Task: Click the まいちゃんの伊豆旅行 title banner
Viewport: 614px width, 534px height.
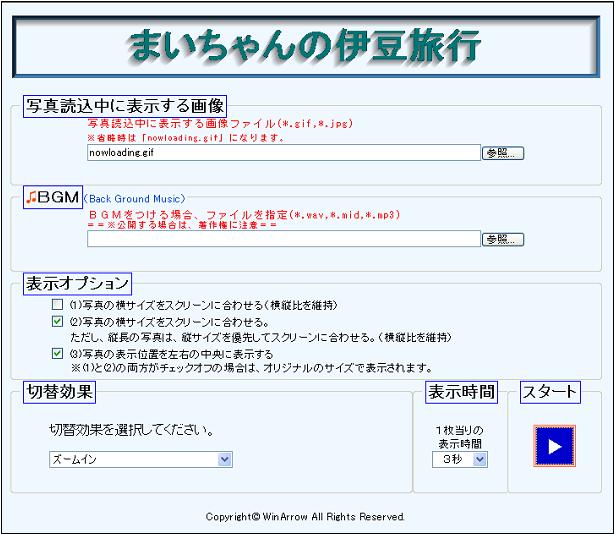Action: [307, 46]
